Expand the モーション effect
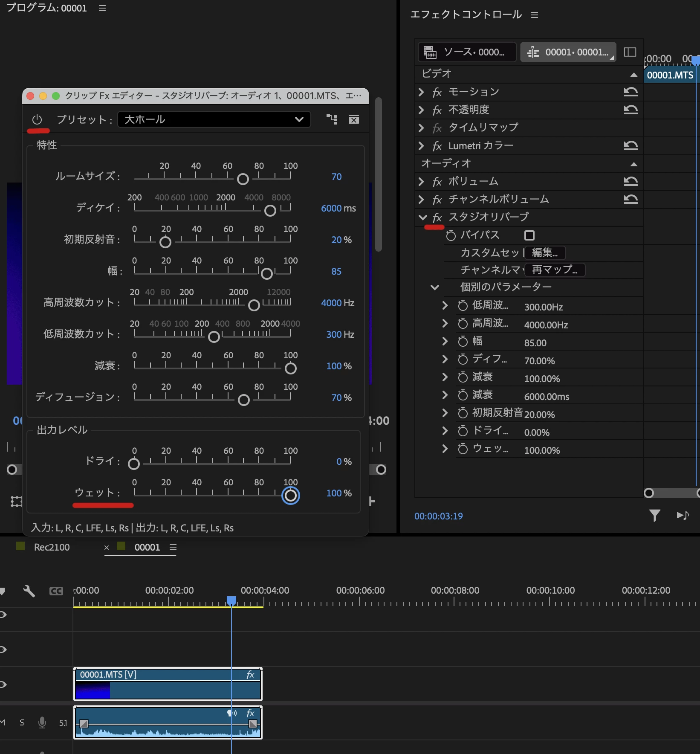Viewport: 700px width, 754px height. [x=422, y=92]
